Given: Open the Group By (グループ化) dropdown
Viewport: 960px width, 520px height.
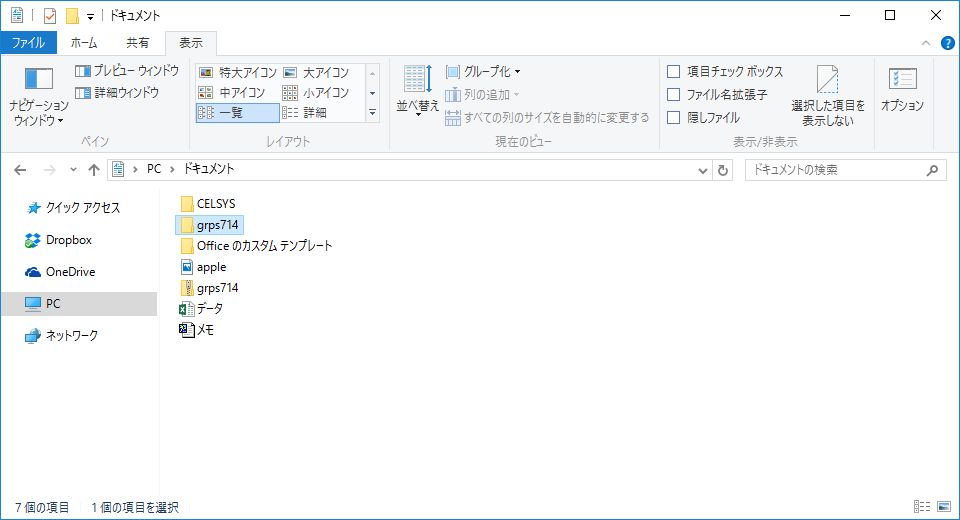Looking at the screenshot, I should [482, 72].
